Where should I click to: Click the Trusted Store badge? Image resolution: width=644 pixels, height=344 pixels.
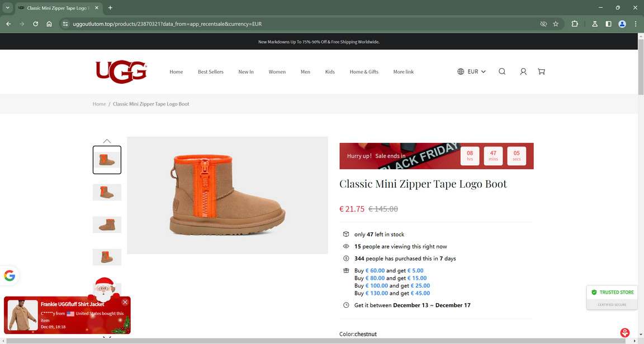pos(612,298)
